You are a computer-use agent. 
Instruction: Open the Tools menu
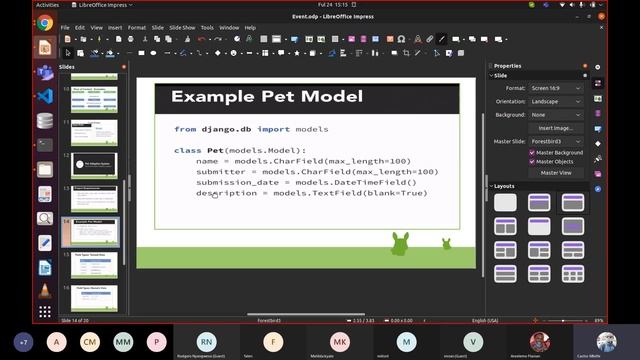[207, 28]
